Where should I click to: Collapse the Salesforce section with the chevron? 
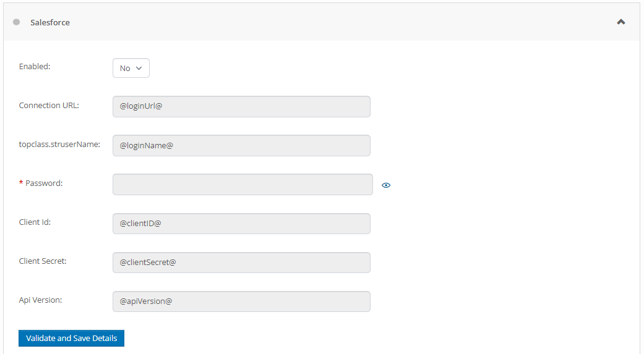click(x=621, y=22)
